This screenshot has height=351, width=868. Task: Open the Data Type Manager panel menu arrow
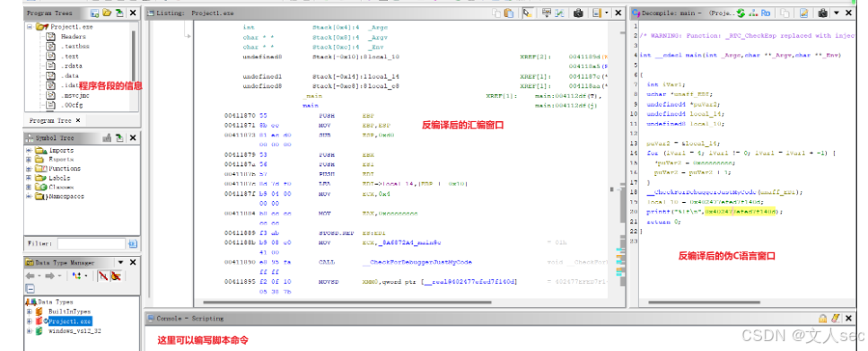point(119,262)
